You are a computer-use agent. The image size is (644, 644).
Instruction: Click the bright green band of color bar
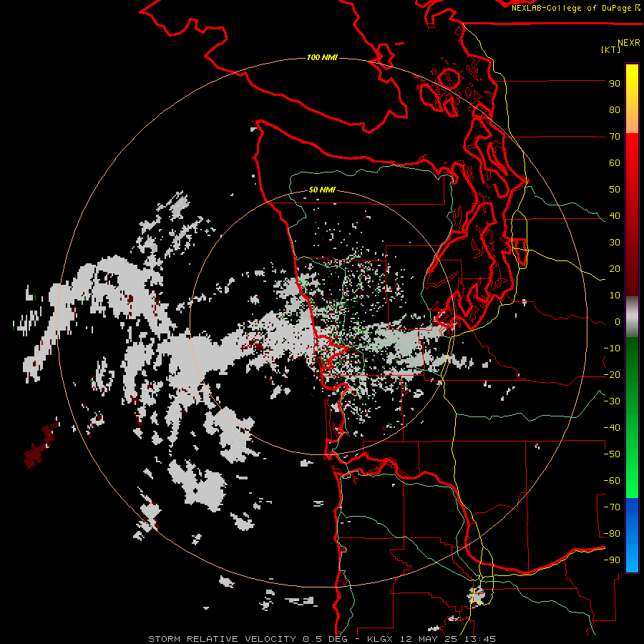pyautogui.click(x=632, y=460)
